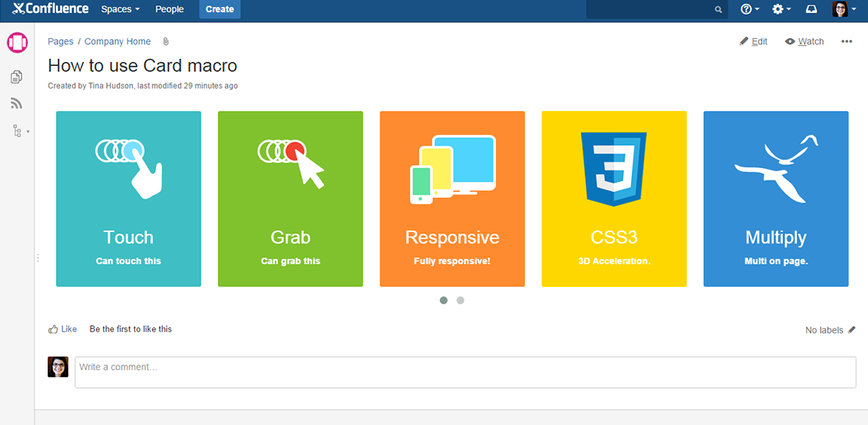Viewport: 868px width, 425px height.
Task: Click the Grab card title
Action: (x=290, y=237)
